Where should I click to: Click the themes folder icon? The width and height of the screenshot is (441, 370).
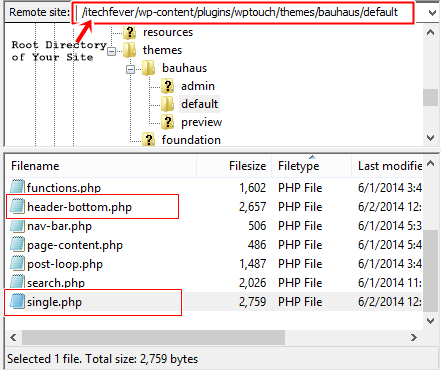coord(130,50)
